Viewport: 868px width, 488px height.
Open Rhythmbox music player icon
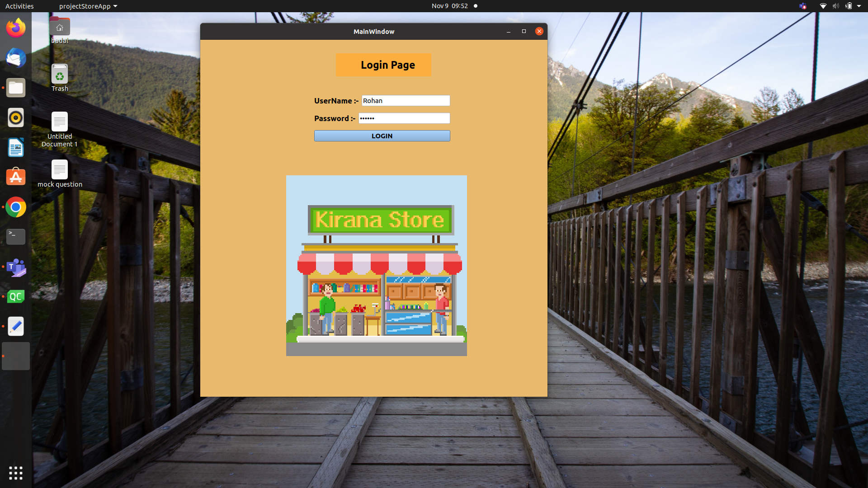click(16, 118)
